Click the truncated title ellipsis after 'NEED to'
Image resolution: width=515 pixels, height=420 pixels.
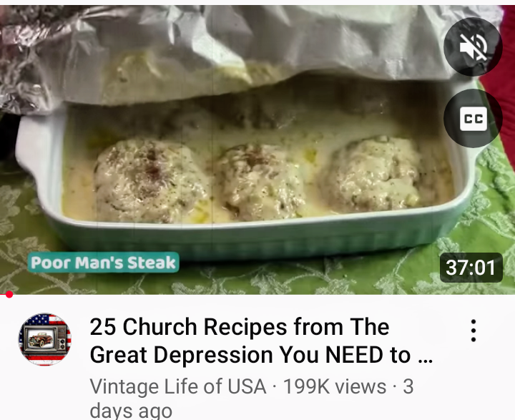426,356
